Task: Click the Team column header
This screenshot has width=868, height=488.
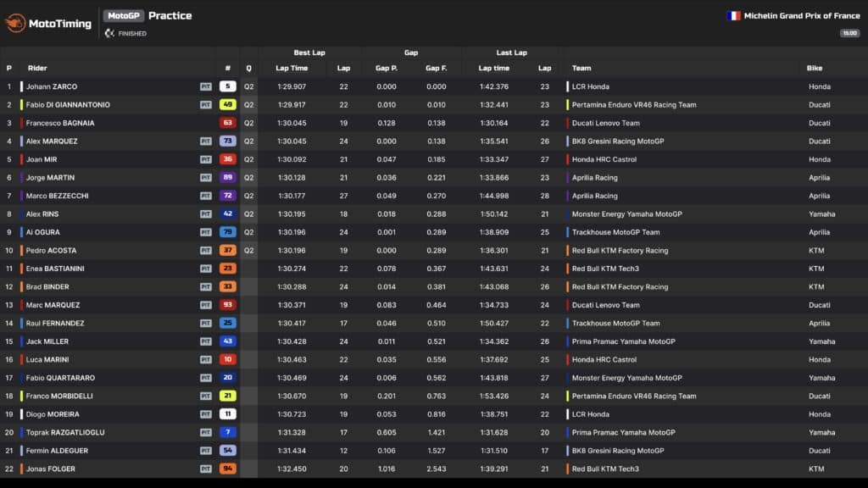Action: pyautogui.click(x=581, y=68)
